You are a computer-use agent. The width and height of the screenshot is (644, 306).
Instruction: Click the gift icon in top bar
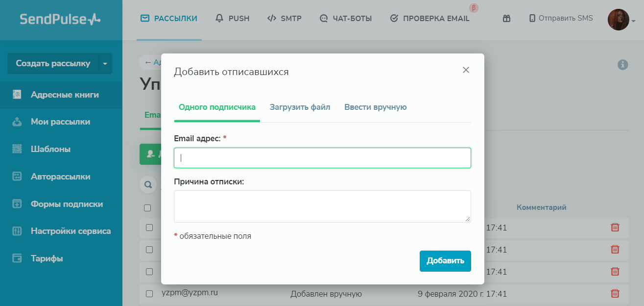tap(506, 19)
